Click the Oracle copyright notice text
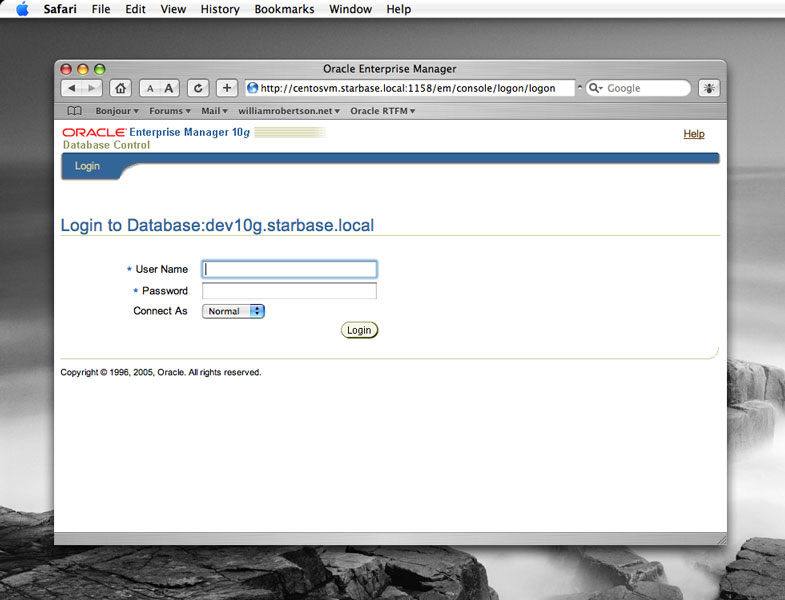The width and height of the screenshot is (785, 600). [x=161, y=372]
